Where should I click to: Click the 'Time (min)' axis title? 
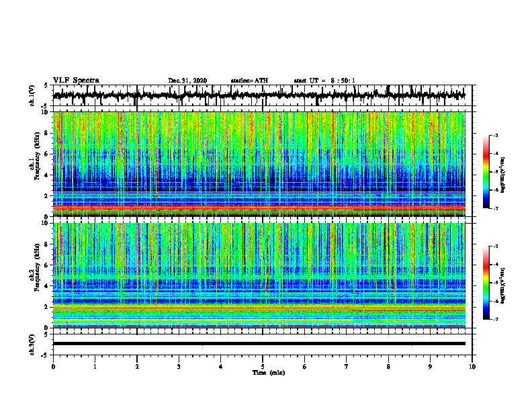point(269,373)
